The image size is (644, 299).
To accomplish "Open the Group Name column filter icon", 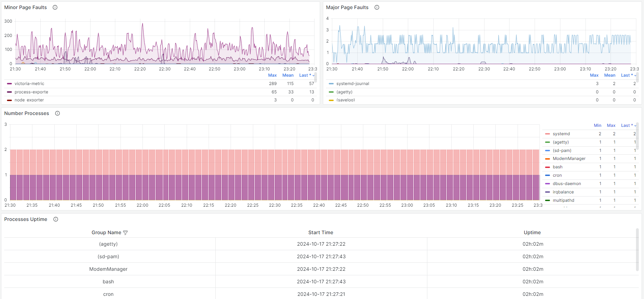I will tap(125, 233).
